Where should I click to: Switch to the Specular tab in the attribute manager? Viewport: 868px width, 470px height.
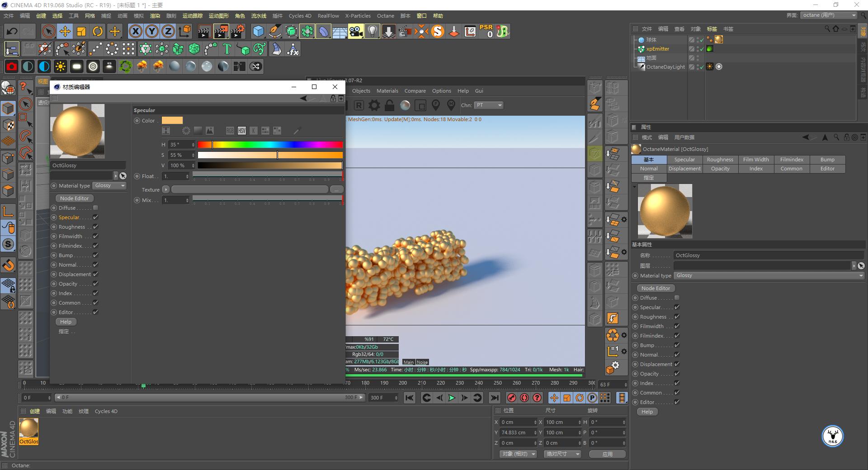[684, 159]
